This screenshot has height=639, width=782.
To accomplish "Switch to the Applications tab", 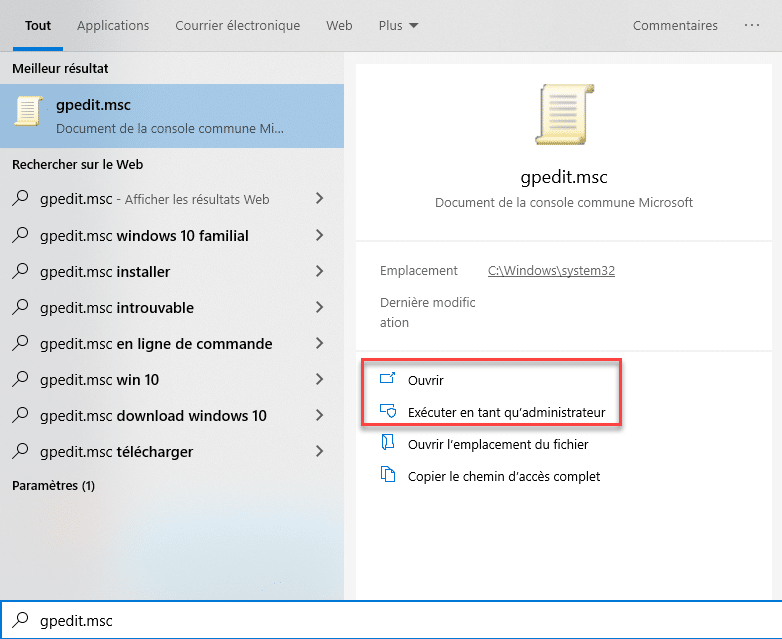I will click(x=113, y=26).
